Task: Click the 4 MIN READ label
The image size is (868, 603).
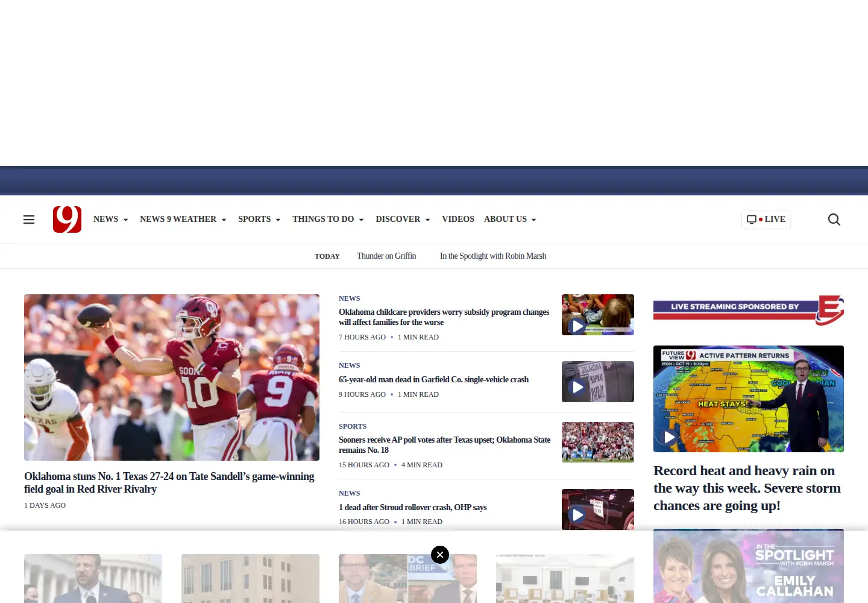Action: (422, 465)
